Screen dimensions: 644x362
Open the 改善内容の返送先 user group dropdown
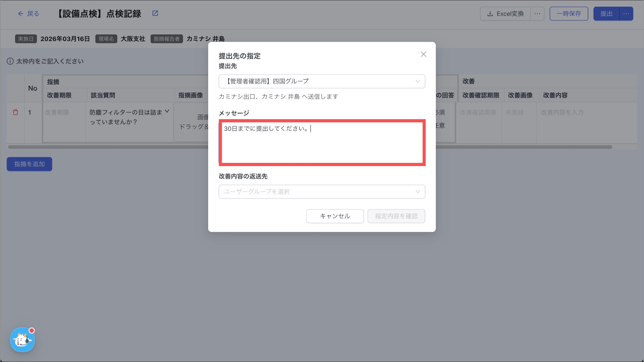pos(322,192)
